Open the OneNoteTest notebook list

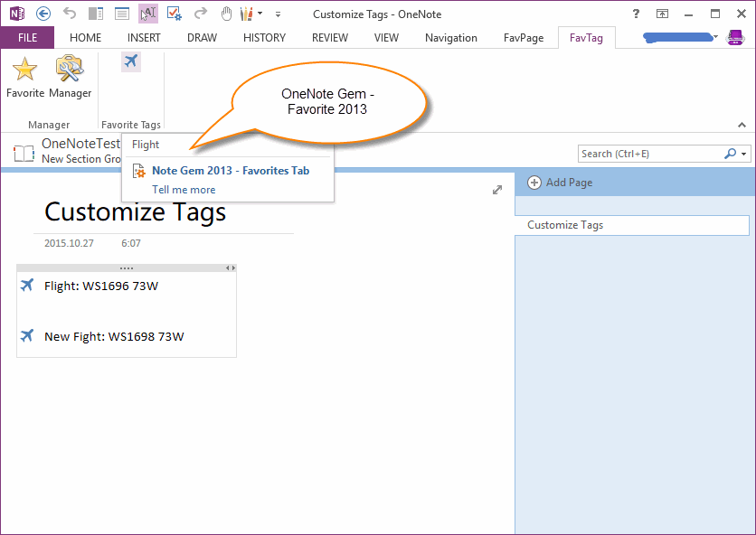[x=80, y=143]
